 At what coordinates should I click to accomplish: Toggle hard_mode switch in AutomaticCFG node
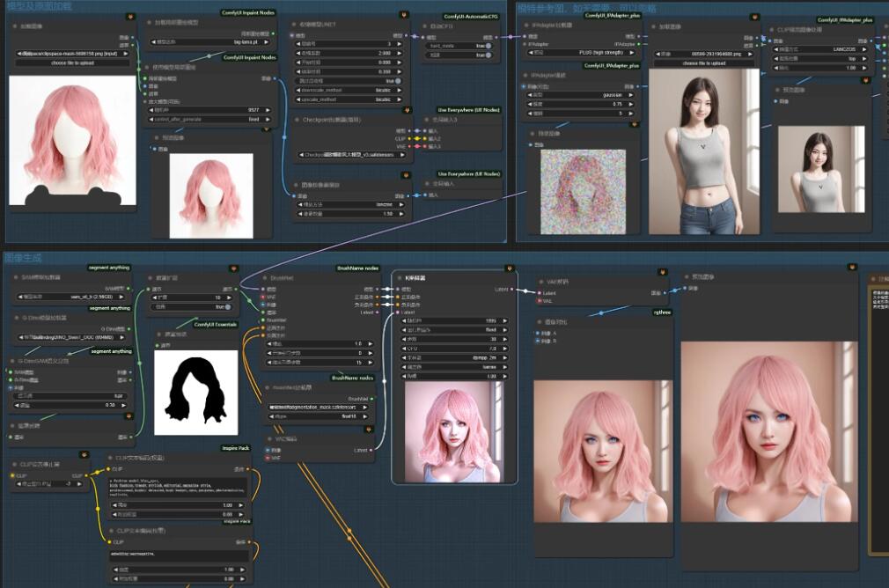(x=488, y=46)
